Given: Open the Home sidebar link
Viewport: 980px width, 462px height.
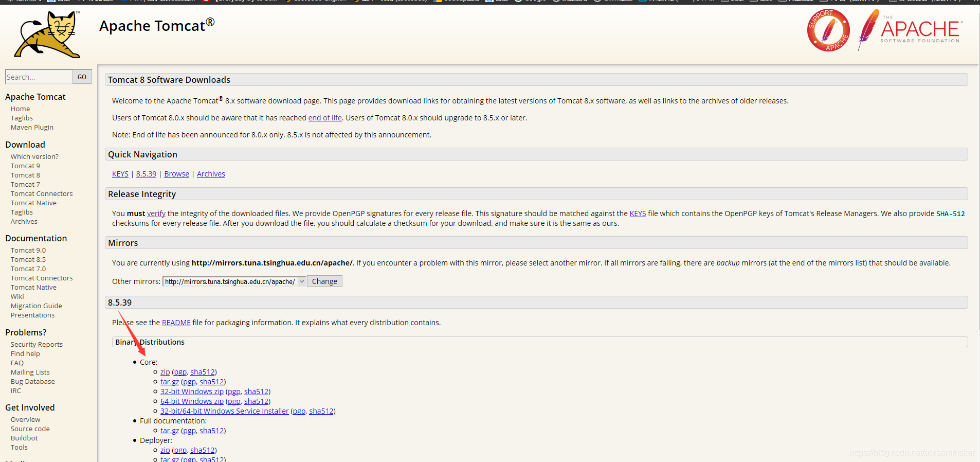Looking at the screenshot, I should 21,109.
